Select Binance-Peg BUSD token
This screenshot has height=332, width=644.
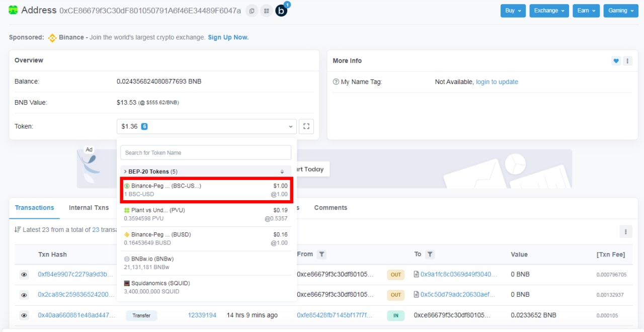pyautogui.click(x=206, y=238)
